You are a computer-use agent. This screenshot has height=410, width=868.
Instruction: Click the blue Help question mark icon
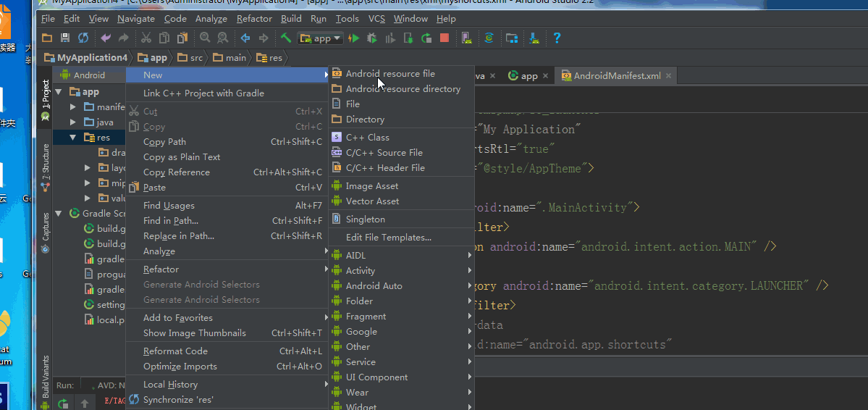(557, 38)
